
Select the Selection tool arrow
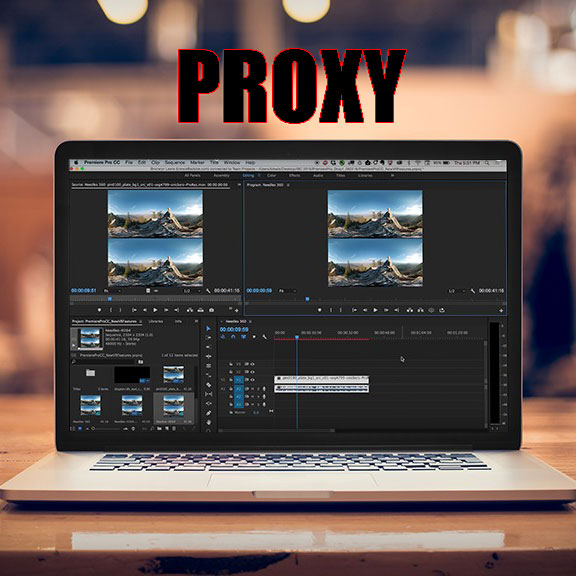[x=208, y=328]
